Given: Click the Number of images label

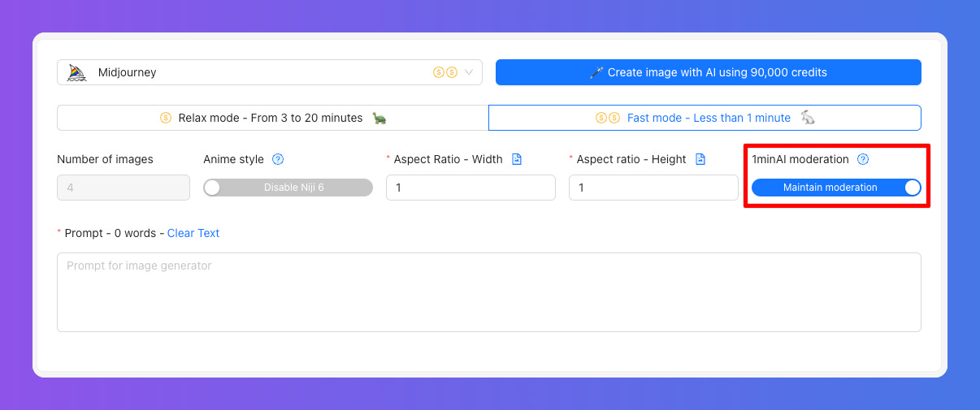Looking at the screenshot, I should click(x=105, y=159).
